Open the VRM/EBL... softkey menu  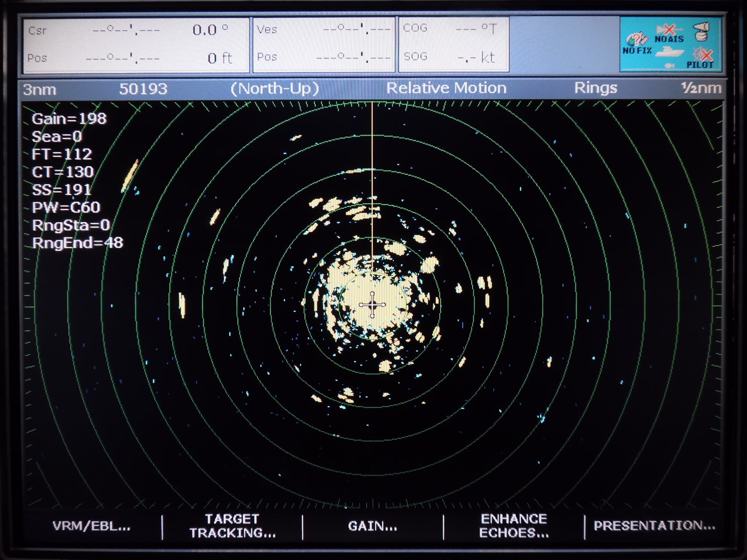[91, 526]
